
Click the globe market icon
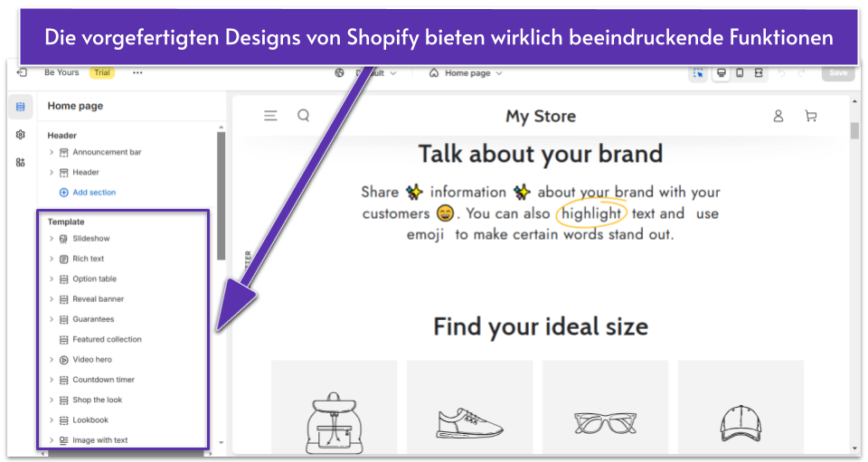(339, 73)
